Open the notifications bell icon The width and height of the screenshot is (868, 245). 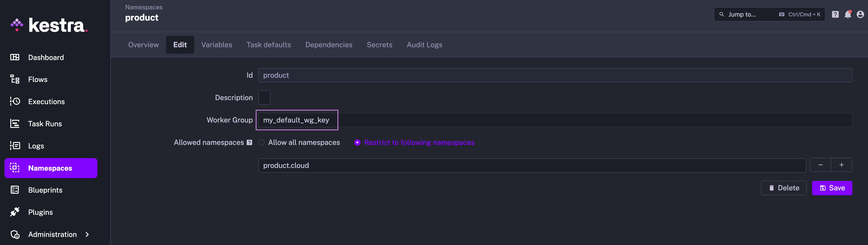tap(848, 15)
